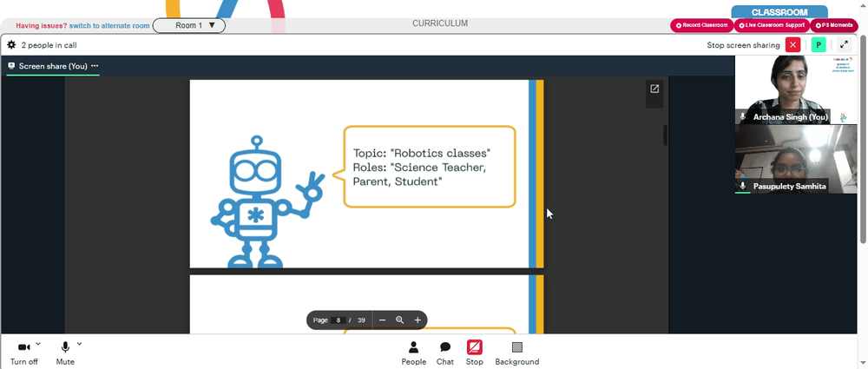868x369 pixels.
Task: Open the Room 1 dropdown
Action: (x=188, y=25)
